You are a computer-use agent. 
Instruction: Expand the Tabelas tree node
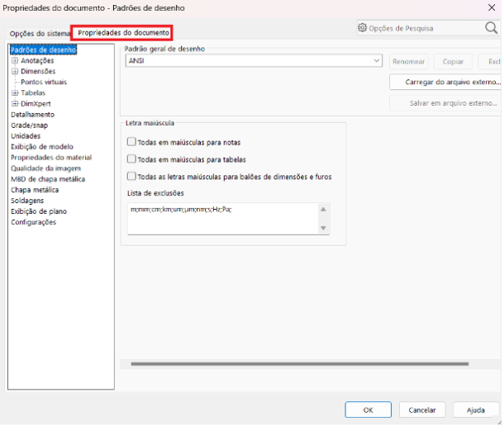coord(14,93)
